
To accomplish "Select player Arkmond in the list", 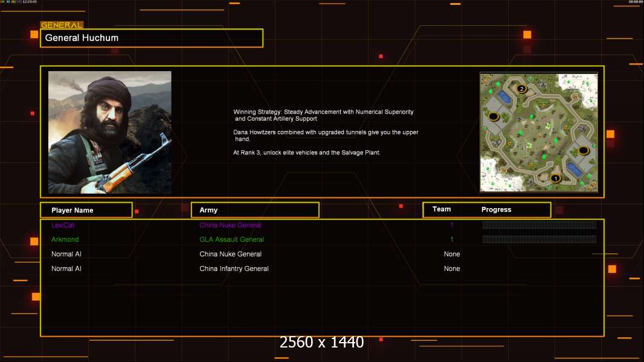I will [65, 240].
